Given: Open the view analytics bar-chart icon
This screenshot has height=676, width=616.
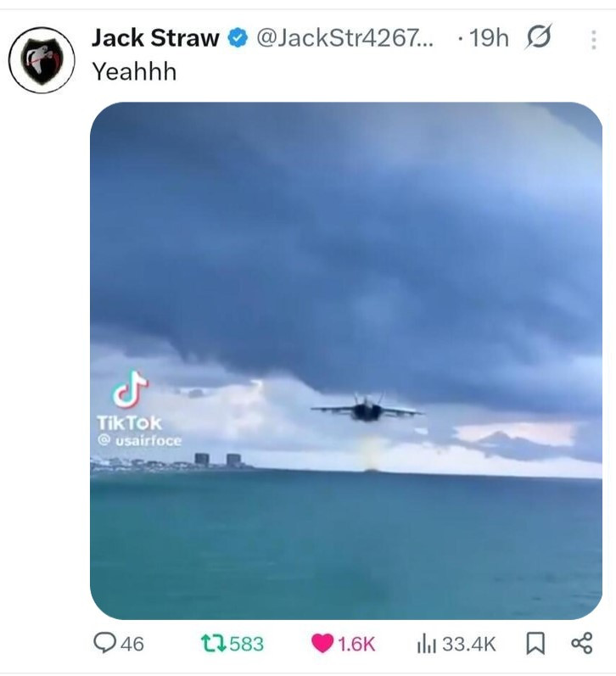Looking at the screenshot, I should click(427, 644).
